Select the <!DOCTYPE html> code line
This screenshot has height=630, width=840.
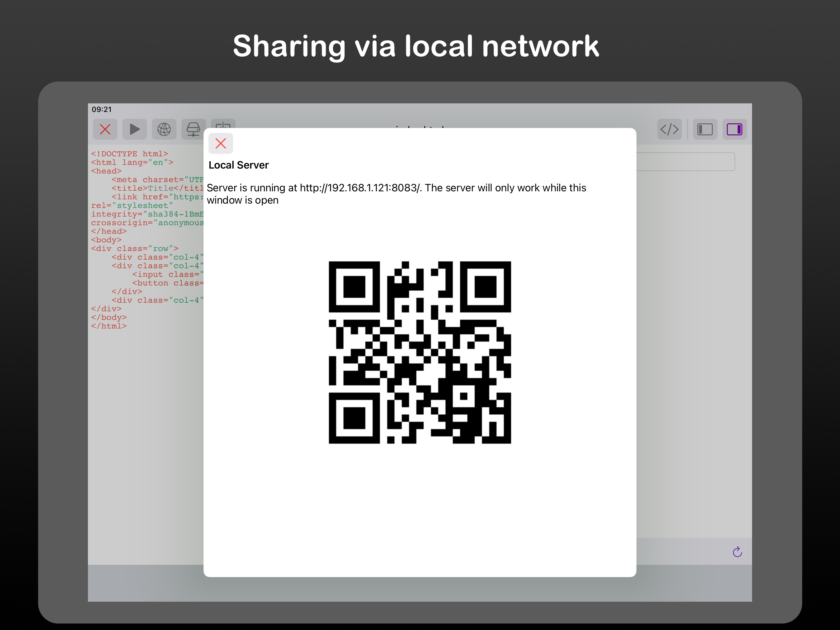coord(129,154)
